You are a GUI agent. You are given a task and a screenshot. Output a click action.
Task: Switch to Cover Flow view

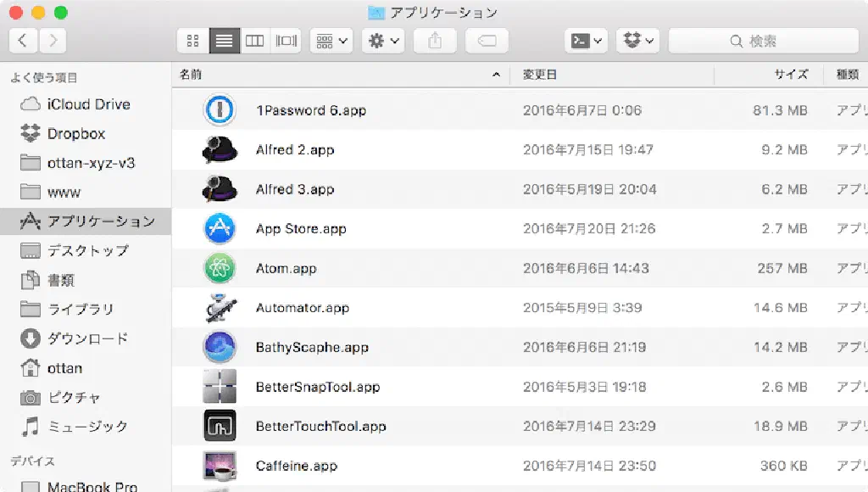pos(286,41)
